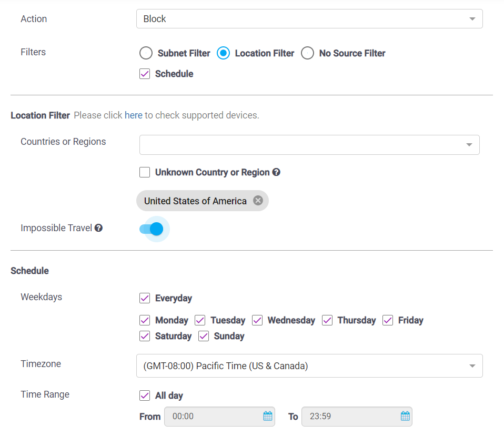
Task: Remove the United States of America tag
Action: click(258, 201)
